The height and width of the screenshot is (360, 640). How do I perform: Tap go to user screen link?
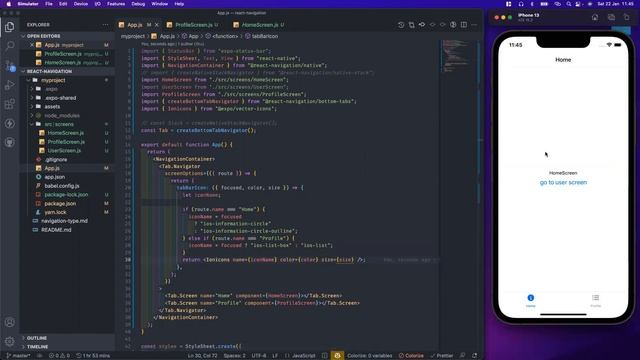click(x=563, y=182)
